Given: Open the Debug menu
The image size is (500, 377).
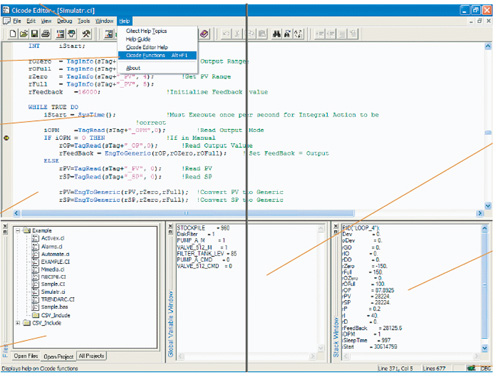Looking at the screenshot, I should [64, 21].
